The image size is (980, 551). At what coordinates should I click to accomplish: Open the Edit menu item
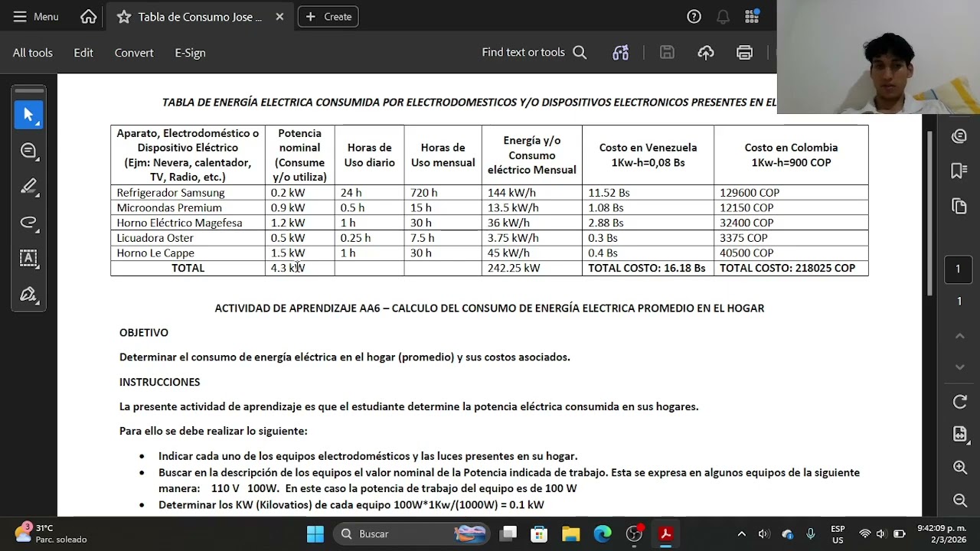click(83, 53)
